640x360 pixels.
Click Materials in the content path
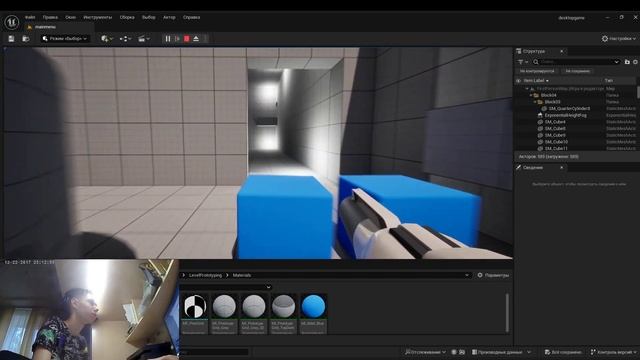coord(242,276)
